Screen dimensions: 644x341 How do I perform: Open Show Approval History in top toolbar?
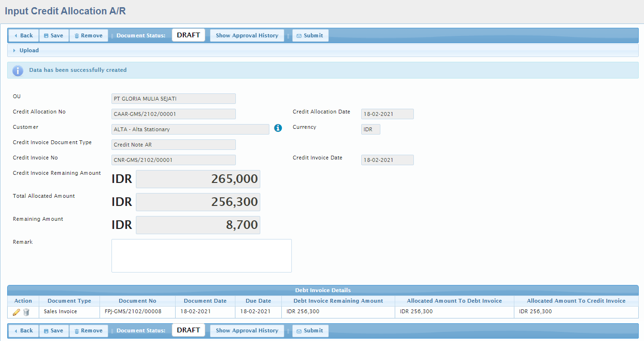pyautogui.click(x=247, y=35)
